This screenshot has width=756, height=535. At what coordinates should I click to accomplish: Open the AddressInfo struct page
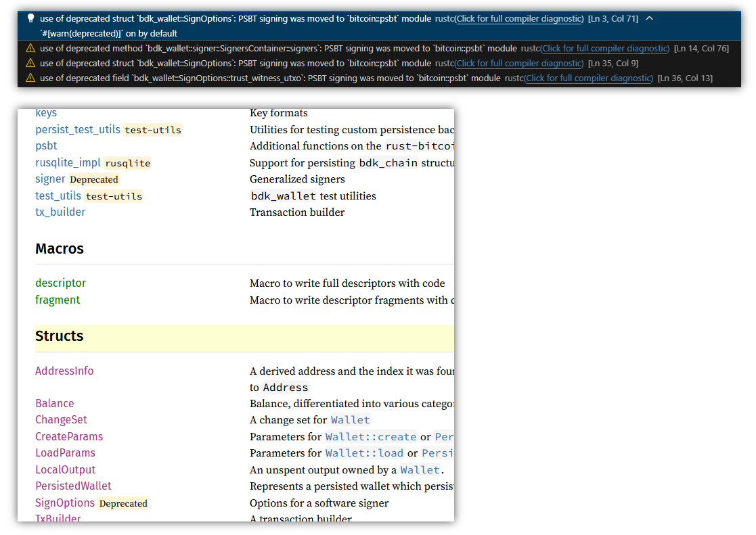coord(64,371)
